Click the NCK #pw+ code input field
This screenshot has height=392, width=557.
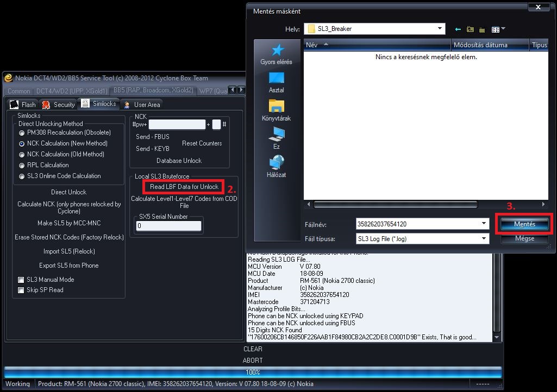click(177, 124)
